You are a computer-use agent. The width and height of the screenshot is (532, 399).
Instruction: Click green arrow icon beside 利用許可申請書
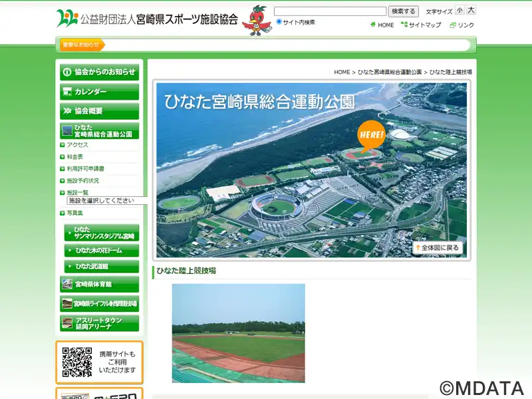[x=63, y=169]
